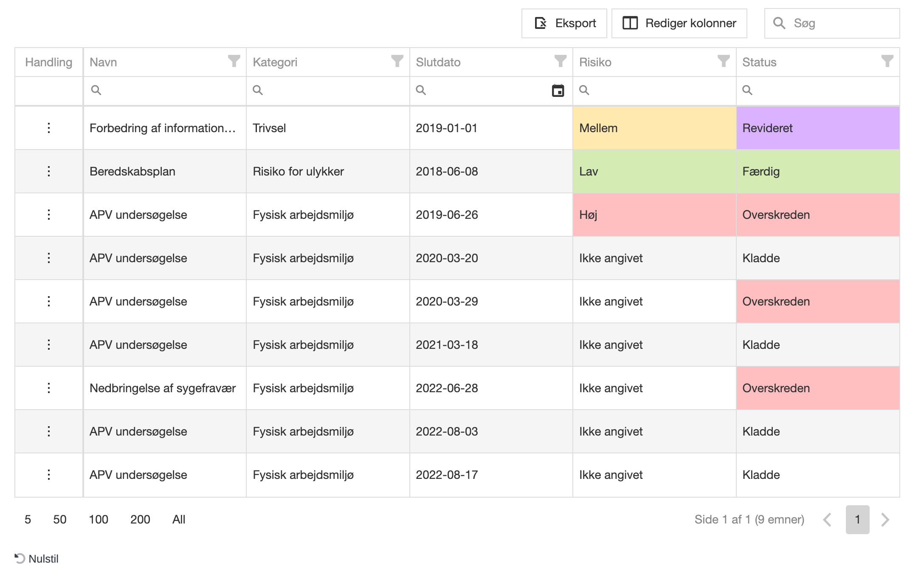Open the Navn column filter funnel
The height and width of the screenshot is (583, 924).
click(x=234, y=62)
